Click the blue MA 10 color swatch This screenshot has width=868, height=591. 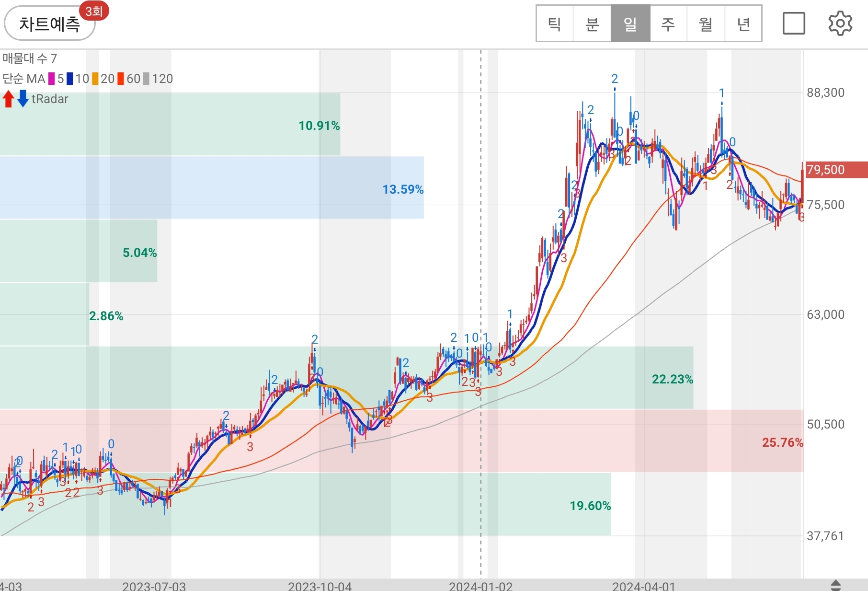tap(70, 79)
